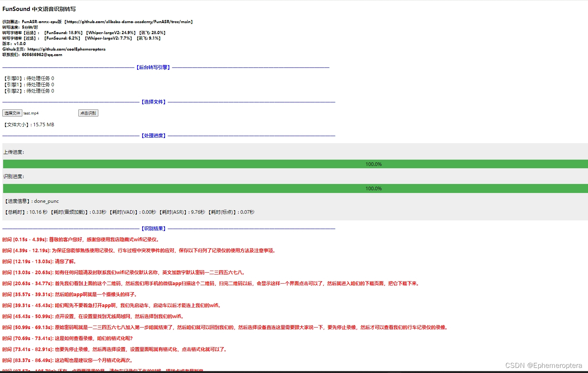Click the 【耗时(标点)】: 0.07秒 value

point(231,212)
